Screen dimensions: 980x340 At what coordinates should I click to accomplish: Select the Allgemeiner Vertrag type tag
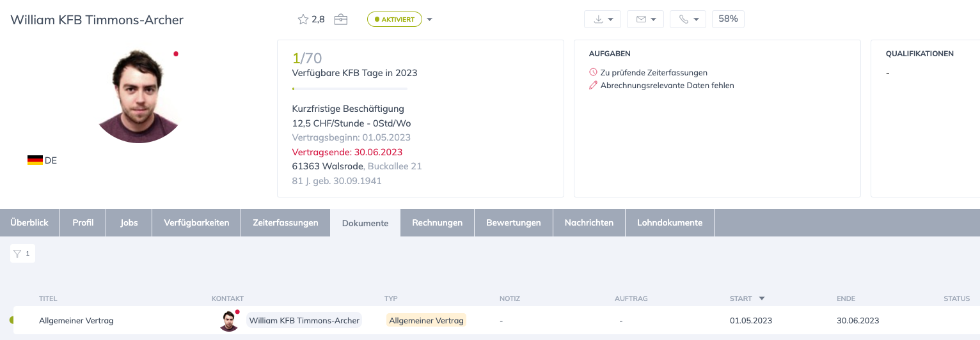coord(426,320)
